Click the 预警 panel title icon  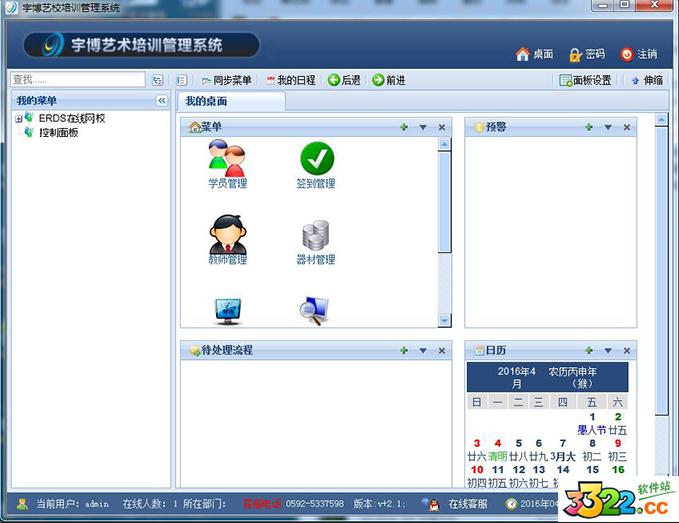[x=479, y=127]
